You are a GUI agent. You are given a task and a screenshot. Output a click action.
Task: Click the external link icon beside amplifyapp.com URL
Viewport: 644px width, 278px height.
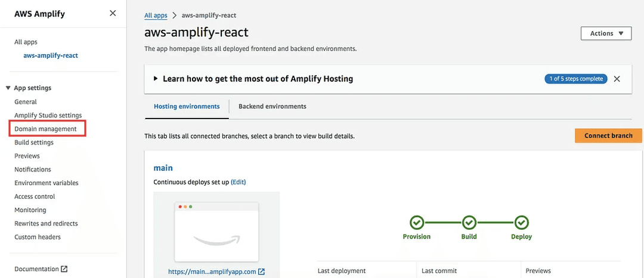tap(261, 271)
